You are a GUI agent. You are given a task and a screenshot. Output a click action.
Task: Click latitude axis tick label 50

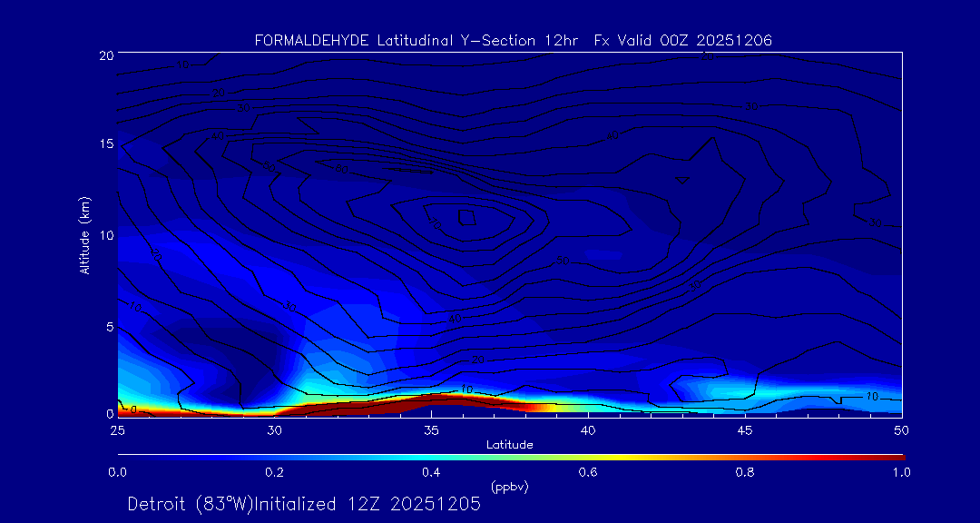902,430
